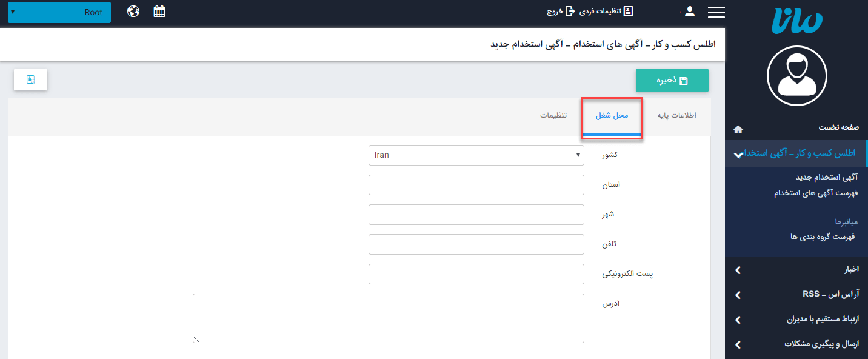This screenshot has width=868, height=359.
Task: Click the ذخیره save button
Action: click(672, 79)
